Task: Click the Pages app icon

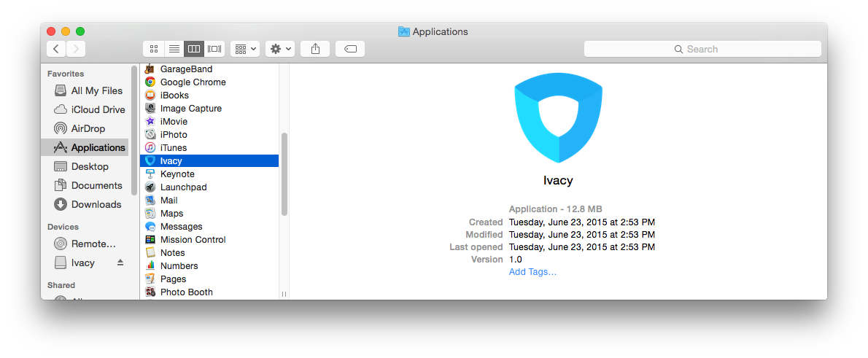Action: click(x=150, y=279)
